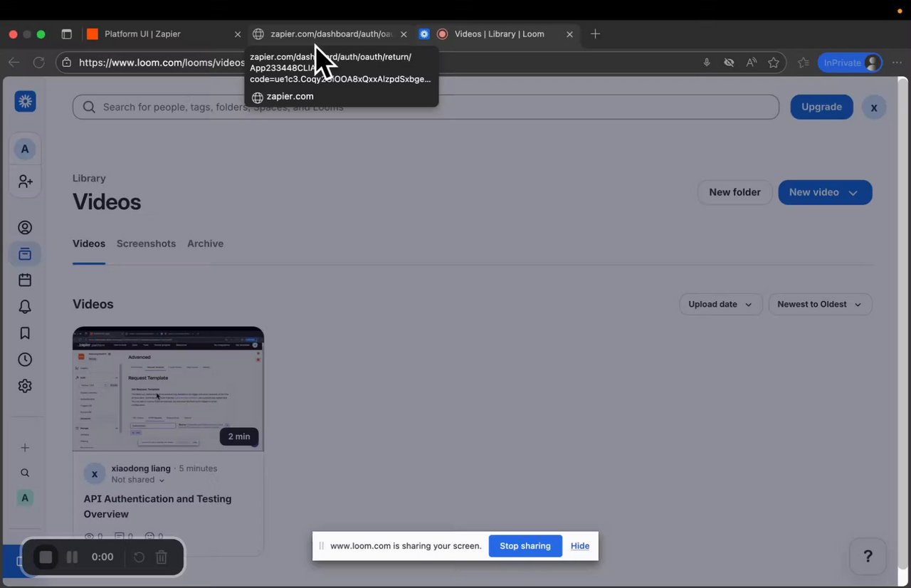
Task: Select the Library icon in the sidebar
Action: coord(25,254)
